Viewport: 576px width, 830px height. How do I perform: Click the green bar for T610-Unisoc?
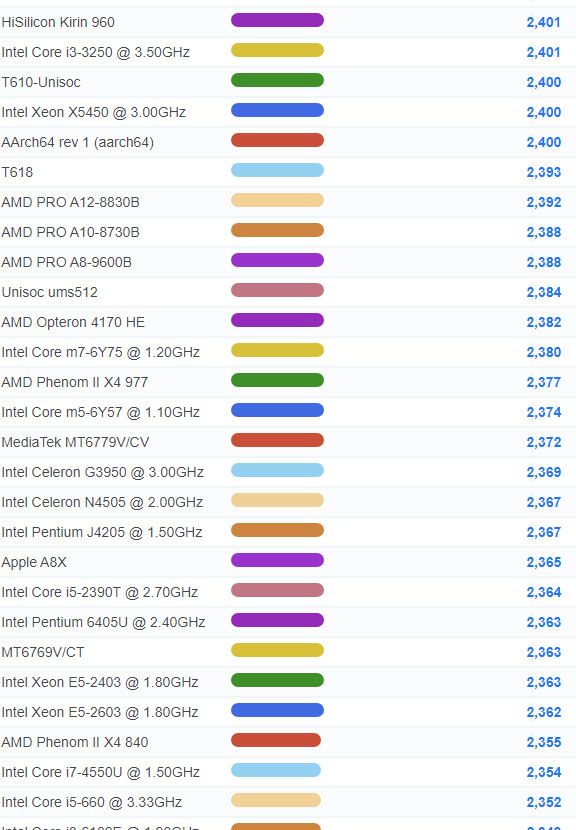[277, 80]
